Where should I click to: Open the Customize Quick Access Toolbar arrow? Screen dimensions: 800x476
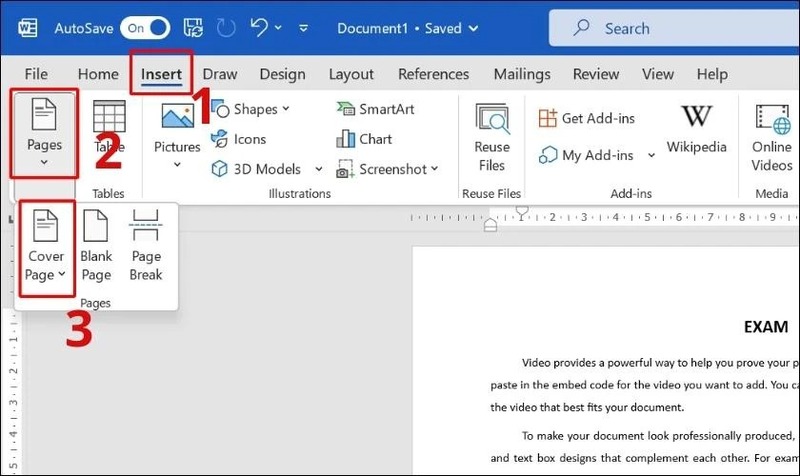click(304, 28)
